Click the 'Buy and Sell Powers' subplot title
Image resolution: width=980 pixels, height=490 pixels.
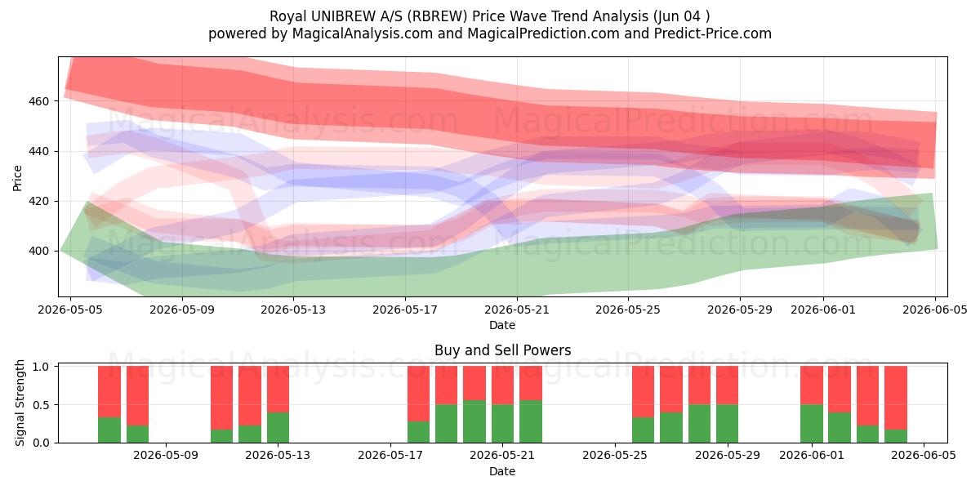pyautogui.click(x=502, y=350)
